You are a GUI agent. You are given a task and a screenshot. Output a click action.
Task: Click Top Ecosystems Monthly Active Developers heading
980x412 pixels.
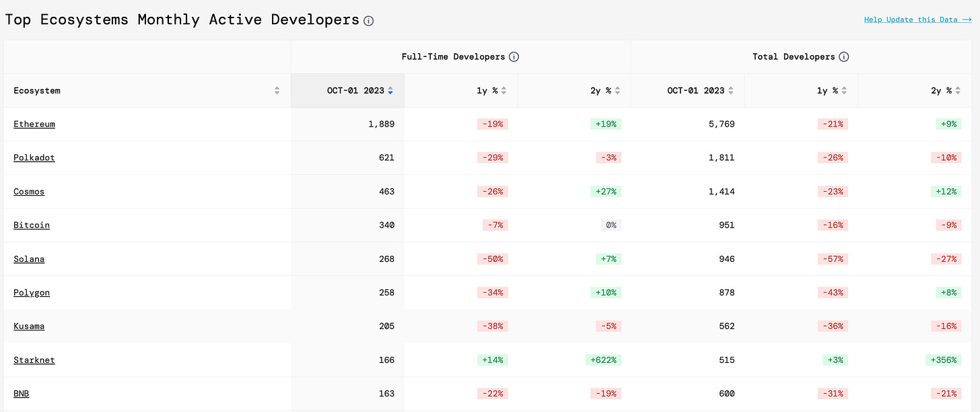coord(182,20)
